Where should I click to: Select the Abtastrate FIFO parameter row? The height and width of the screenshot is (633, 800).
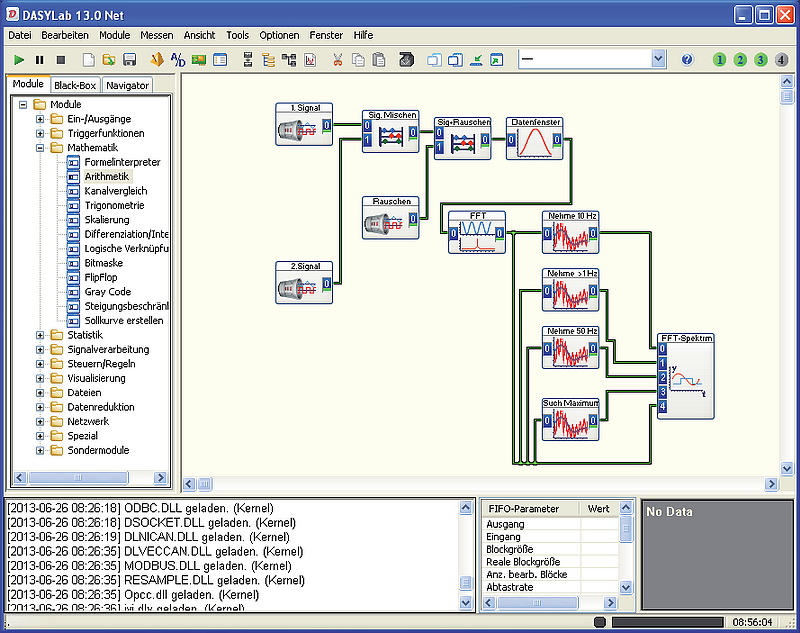coord(550,587)
